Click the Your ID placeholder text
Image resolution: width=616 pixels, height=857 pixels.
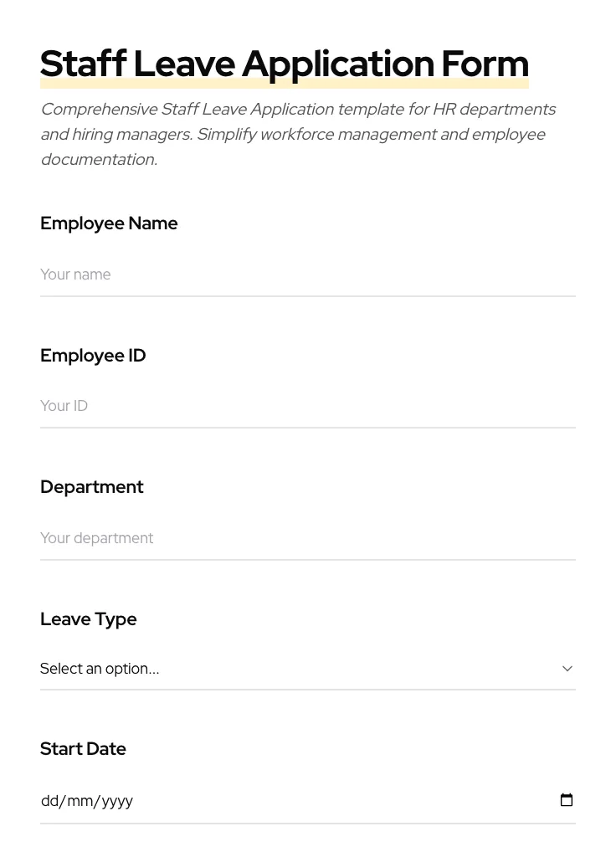[x=64, y=406]
